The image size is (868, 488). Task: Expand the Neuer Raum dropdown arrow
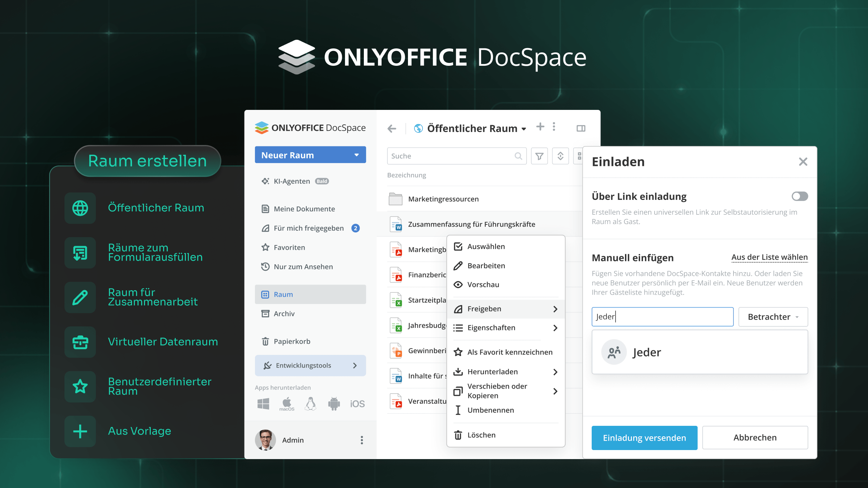click(357, 155)
